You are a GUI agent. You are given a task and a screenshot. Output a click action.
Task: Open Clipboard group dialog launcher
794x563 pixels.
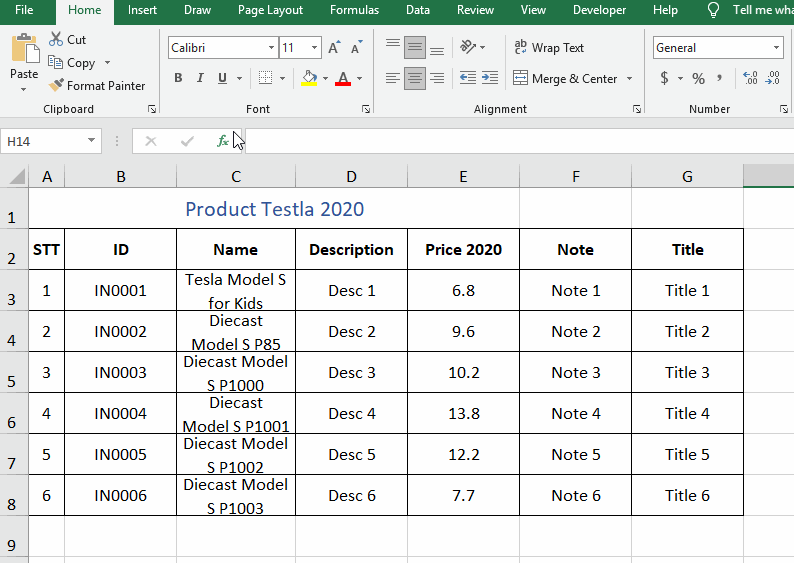point(151,109)
